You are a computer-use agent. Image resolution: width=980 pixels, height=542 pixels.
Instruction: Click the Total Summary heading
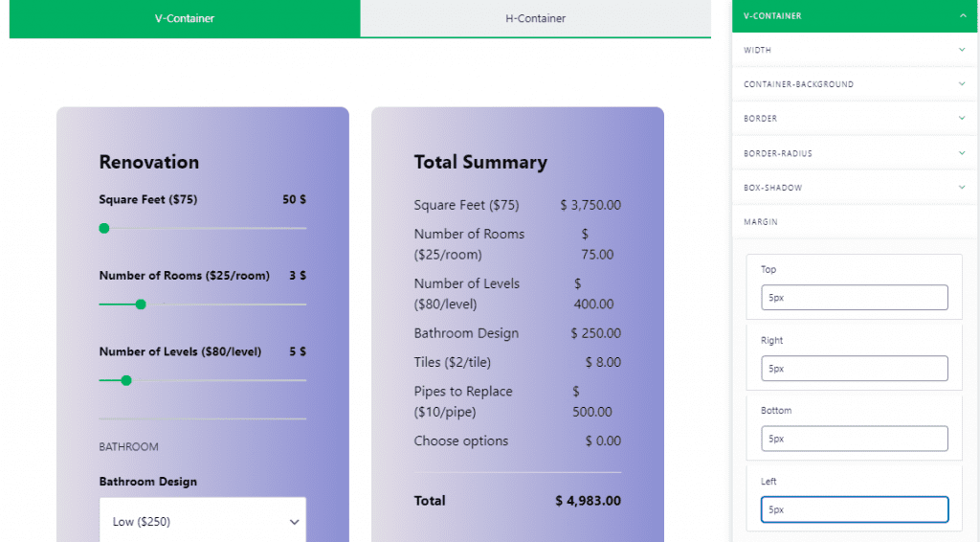pyautogui.click(x=480, y=163)
